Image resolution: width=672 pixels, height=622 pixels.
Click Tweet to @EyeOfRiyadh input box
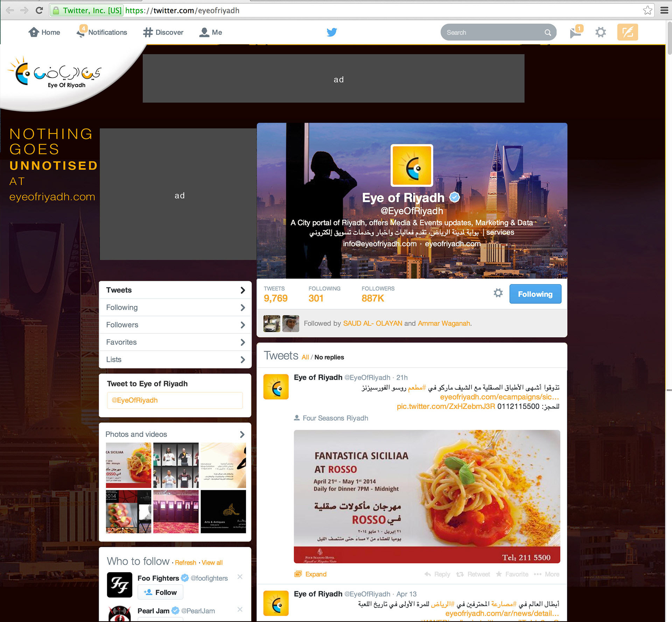pos(175,400)
